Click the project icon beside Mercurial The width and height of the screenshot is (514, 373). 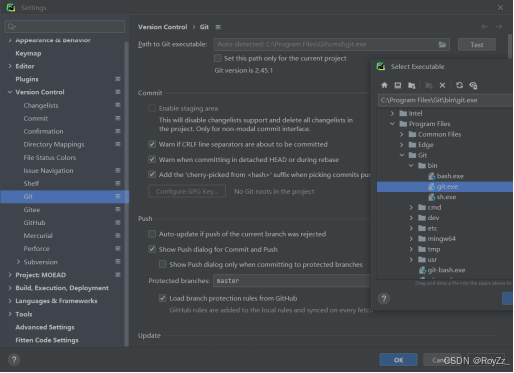tap(118, 235)
